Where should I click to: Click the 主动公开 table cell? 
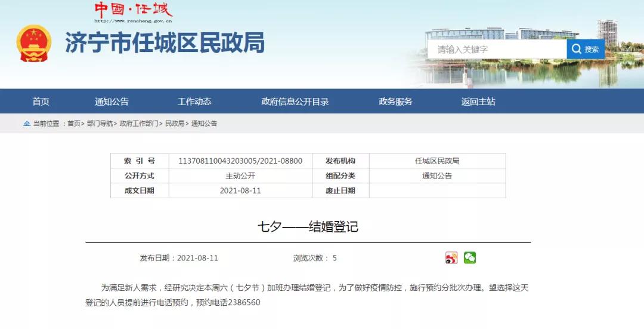tap(240, 176)
